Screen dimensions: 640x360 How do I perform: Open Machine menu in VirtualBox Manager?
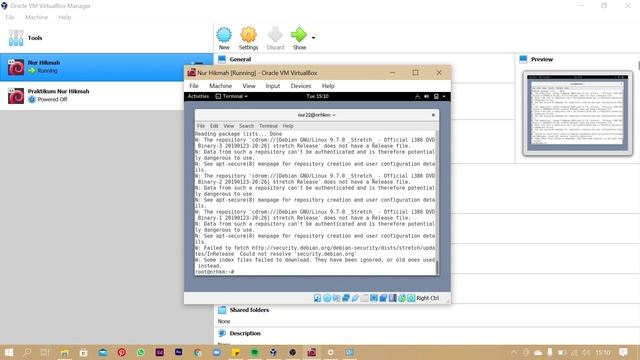pyautogui.click(x=36, y=17)
